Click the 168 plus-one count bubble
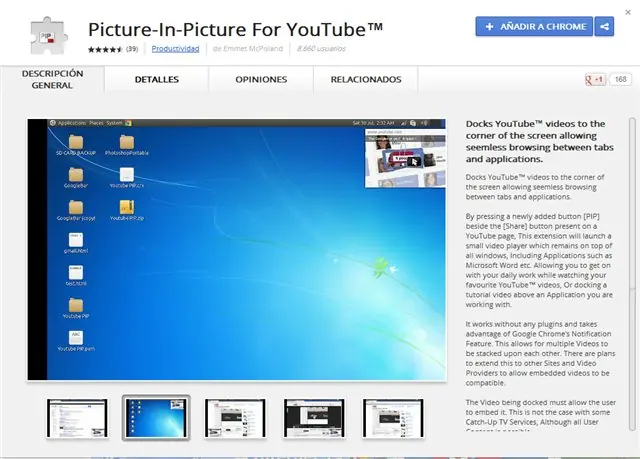Image resolution: width=640 pixels, height=459 pixels. coord(620,79)
